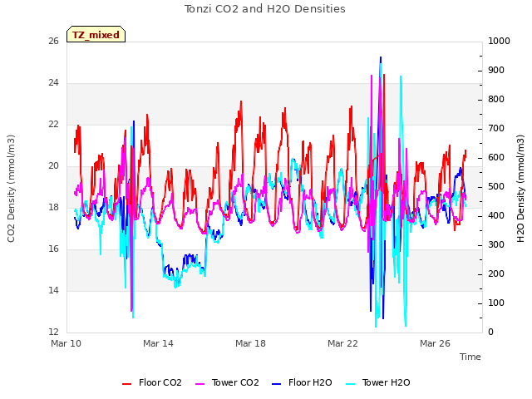Click the 600 tick on H2O axis

pyautogui.click(x=496, y=158)
